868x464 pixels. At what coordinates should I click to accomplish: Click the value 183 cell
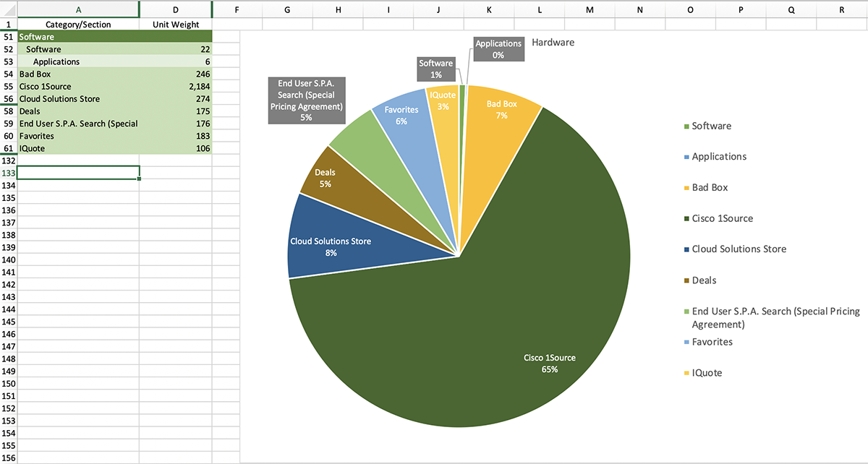click(176, 136)
